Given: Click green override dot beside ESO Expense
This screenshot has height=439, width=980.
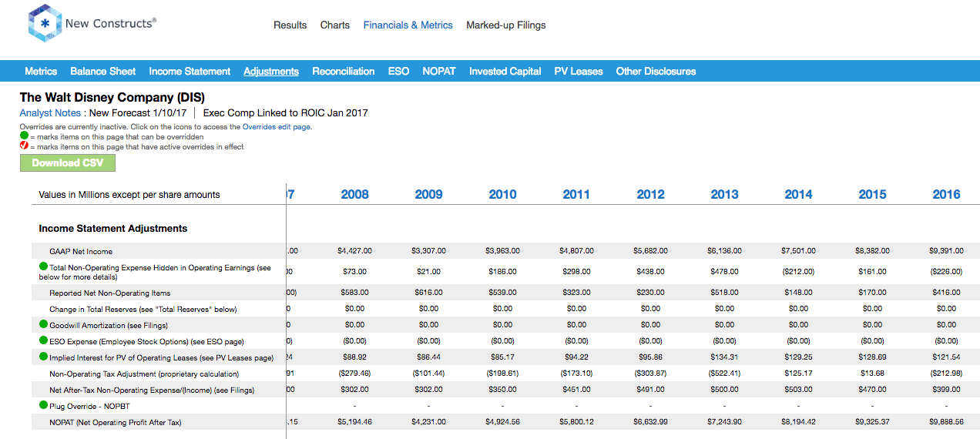Looking at the screenshot, I should tap(44, 340).
